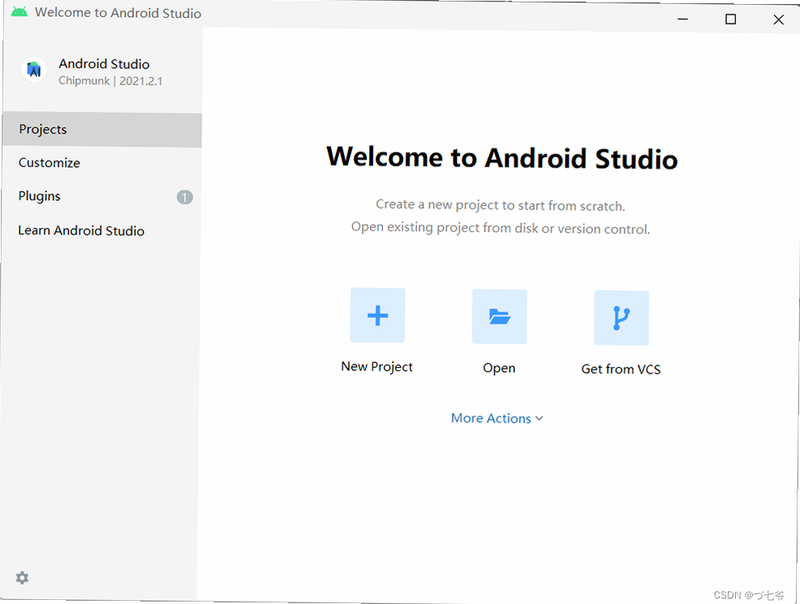
Task: Click the Get from VCS label
Action: 621,369
